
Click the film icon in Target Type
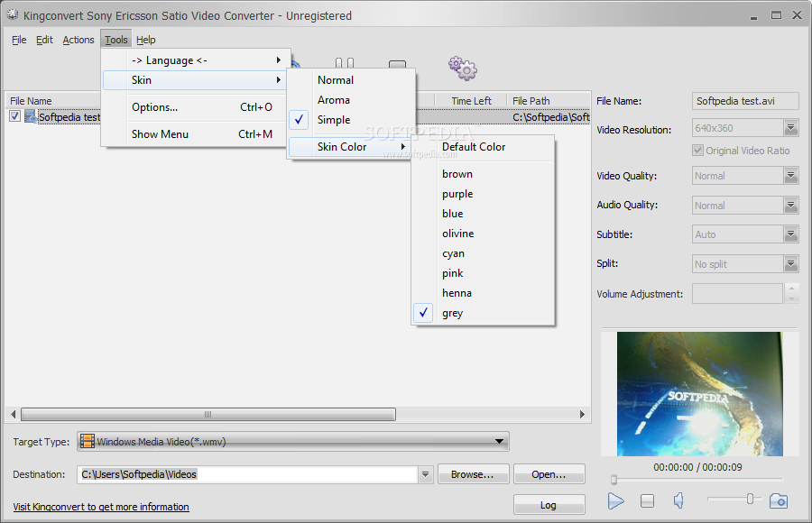[x=88, y=441]
